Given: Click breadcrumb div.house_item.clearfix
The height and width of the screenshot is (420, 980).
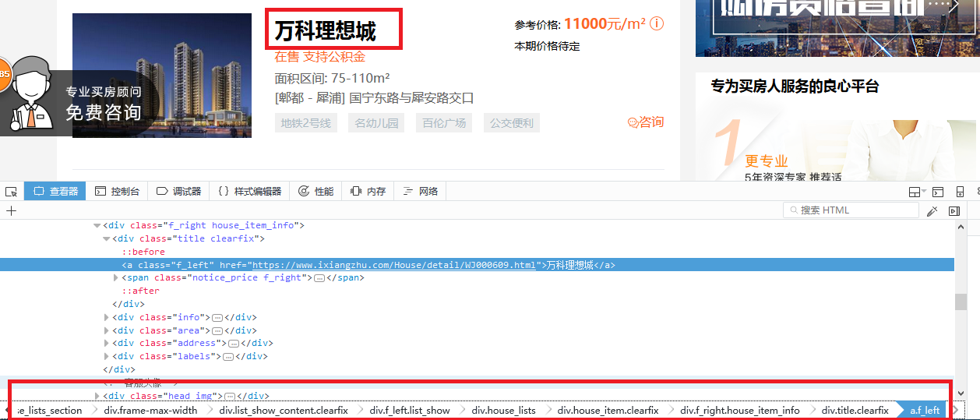Looking at the screenshot, I should coord(608,410).
